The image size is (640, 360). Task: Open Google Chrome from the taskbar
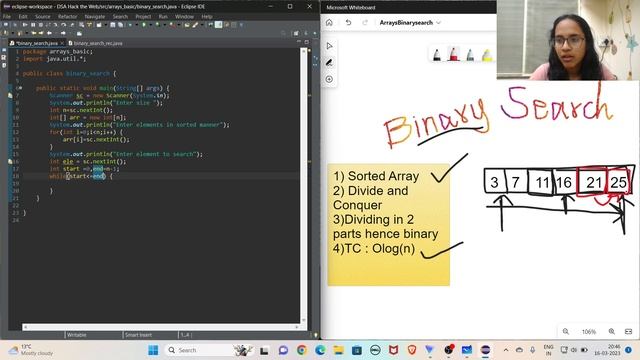tap(302, 350)
